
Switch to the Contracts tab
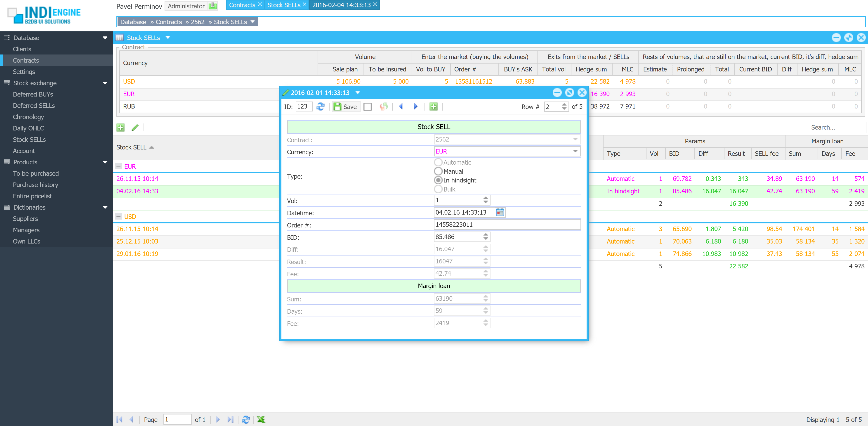click(242, 5)
